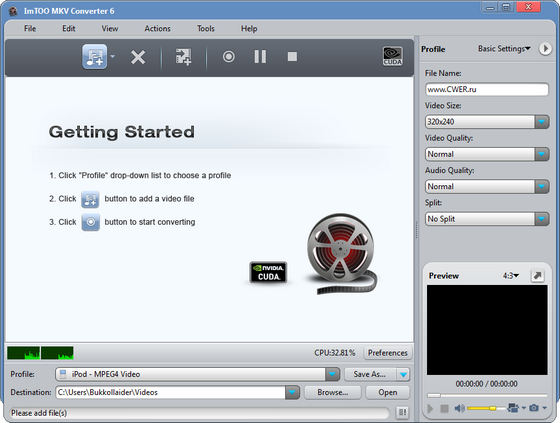
Task: Open the Actions menu
Action: (x=158, y=29)
